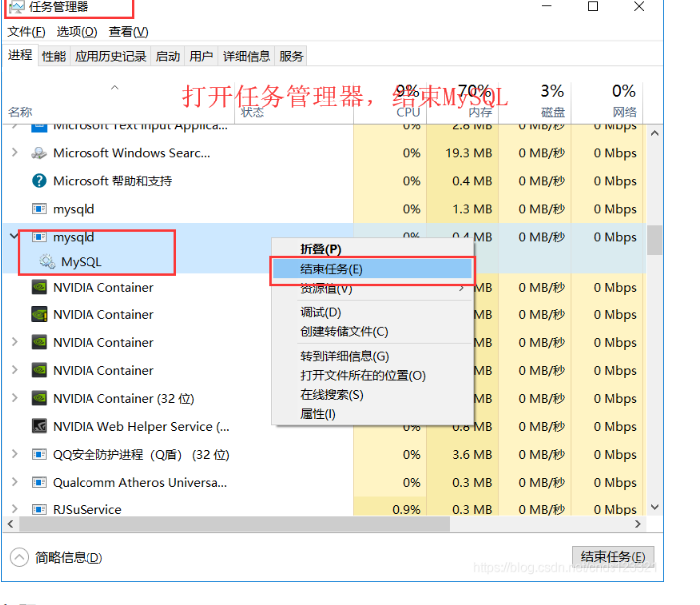The height and width of the screenshot is (605, 700).
Task: Click the icon of the mysqld process using 1.3 MB
Action: pyautogui.click(x=39, y=209)
